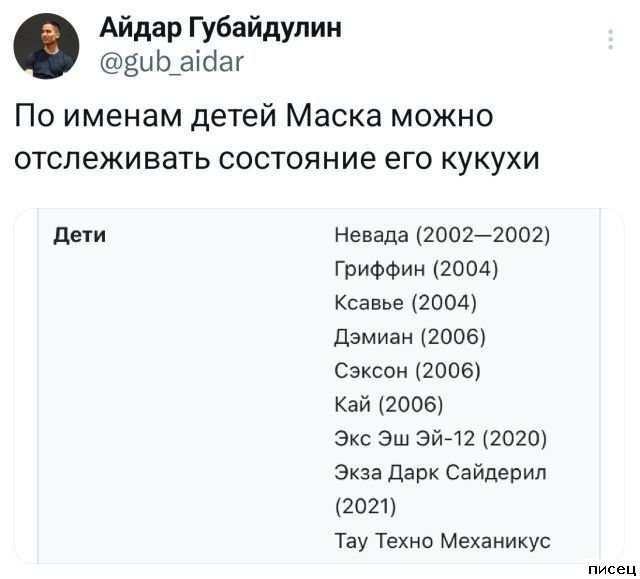Click the word "состояние" in the tweet

tap(311, 160)
